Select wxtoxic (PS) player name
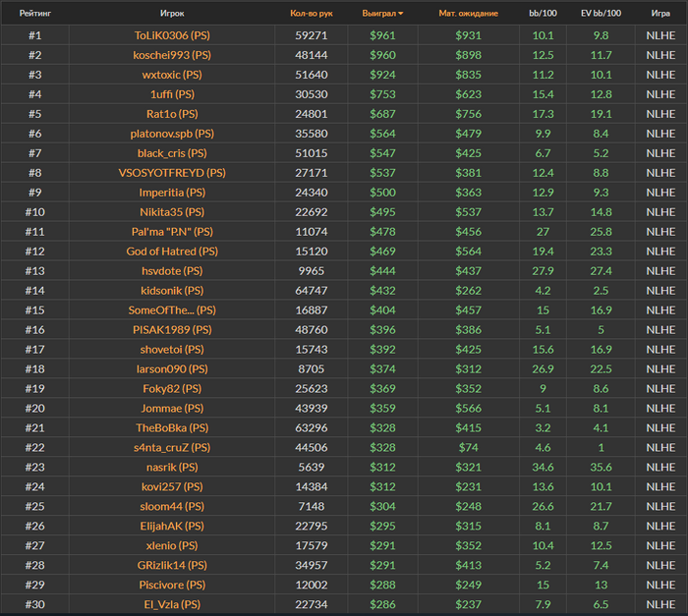This screenshot has width=688, height=616. 172,75
